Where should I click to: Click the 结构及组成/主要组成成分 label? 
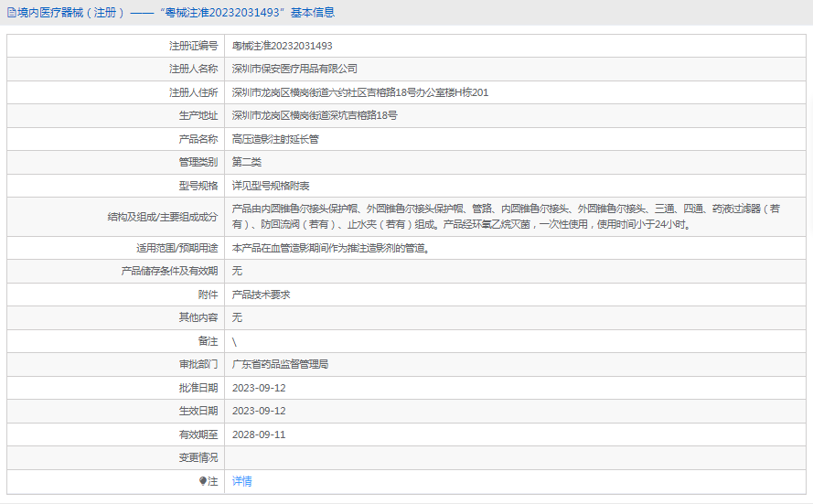pos(163,217)
